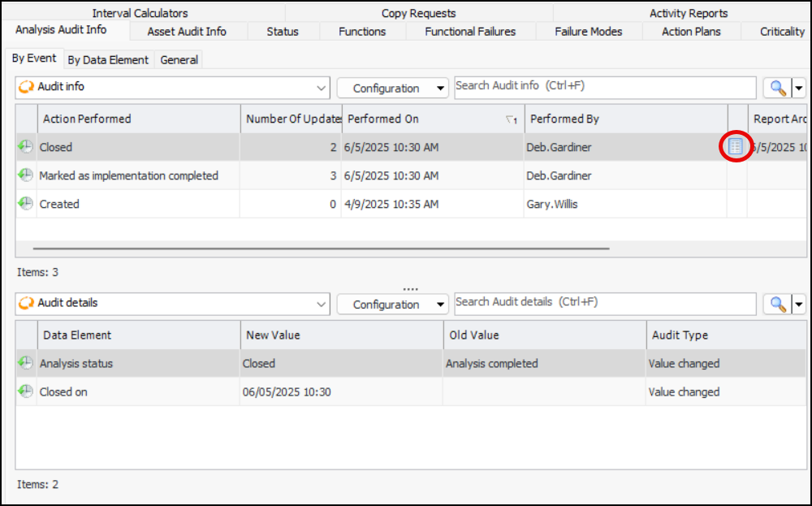Screen dimensions: 812x506
Task: Click the Search Audit info input field
Action: click(x=605, y=87)
